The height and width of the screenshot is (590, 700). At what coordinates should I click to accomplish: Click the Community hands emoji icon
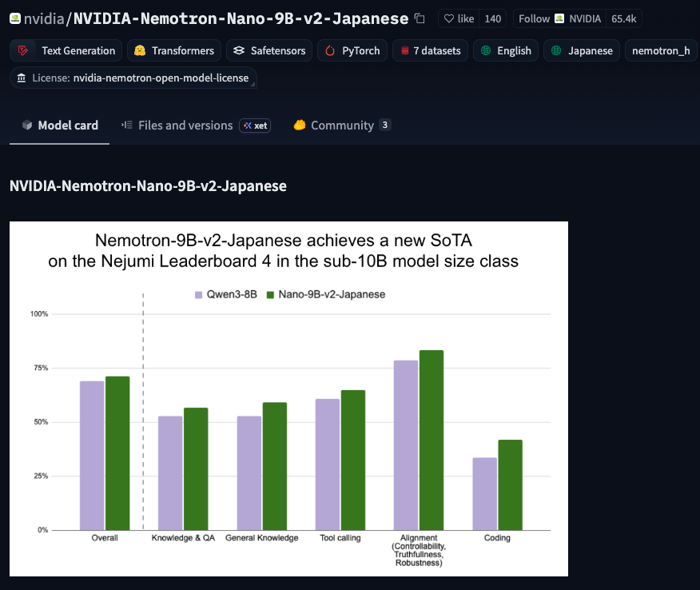pyautogui.click(x=300, y=125)
